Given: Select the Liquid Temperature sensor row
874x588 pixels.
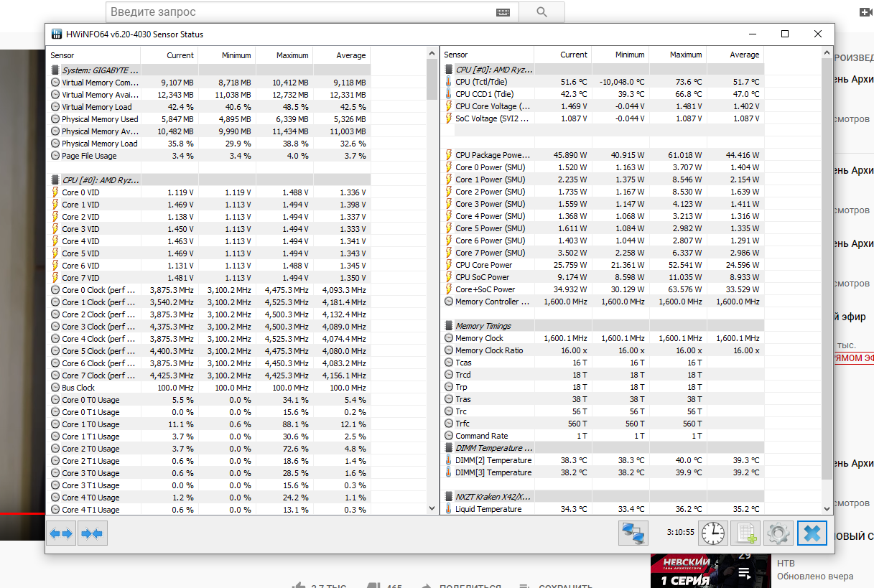Looking at the screenshot, I should (x=602, y=509).
